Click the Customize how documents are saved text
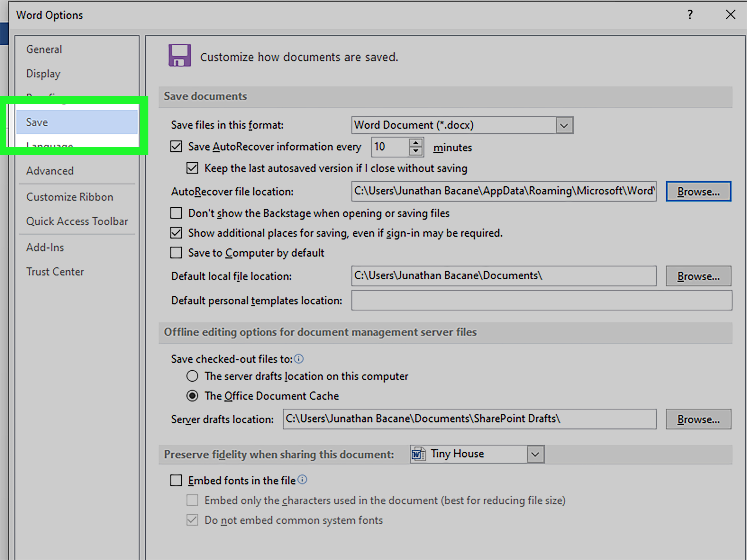Viewport: 747px width, 560px height. 299,57
